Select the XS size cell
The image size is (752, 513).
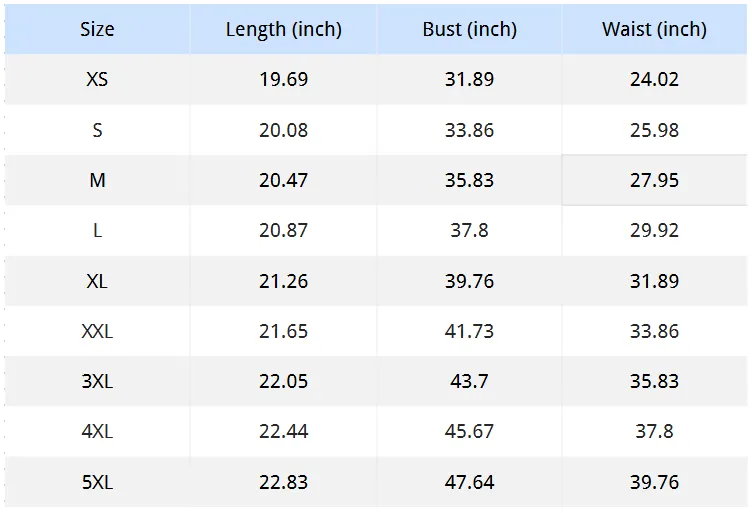pos(97,79)
